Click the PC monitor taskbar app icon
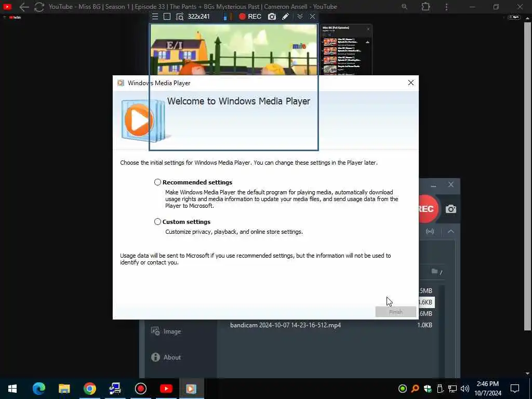Viewport: 532px width, 399px height. click(x=115, y=389)
